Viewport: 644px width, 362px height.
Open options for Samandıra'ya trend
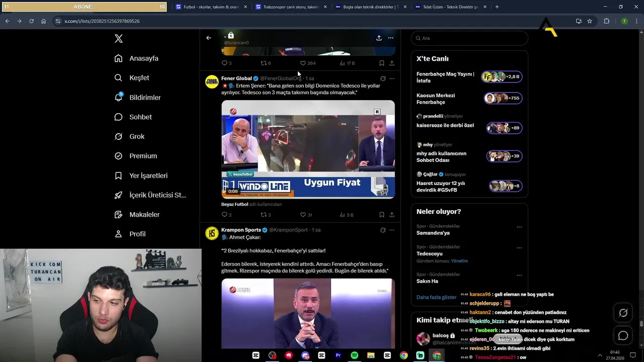point(519,227)
